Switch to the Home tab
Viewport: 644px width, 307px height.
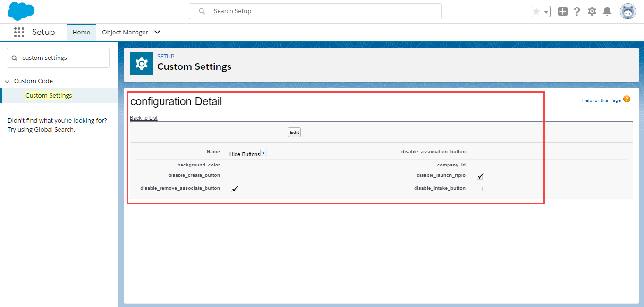pyautogui.click(x=81, y=32)
